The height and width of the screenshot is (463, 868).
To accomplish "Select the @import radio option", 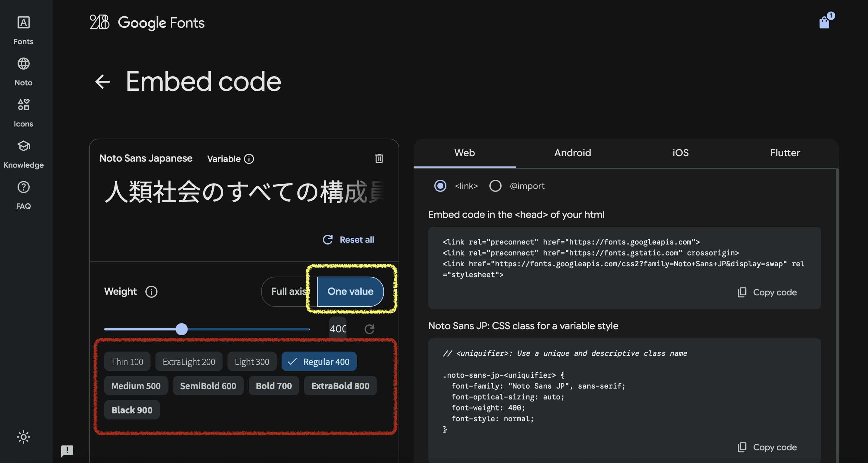I will coord(495,186).
